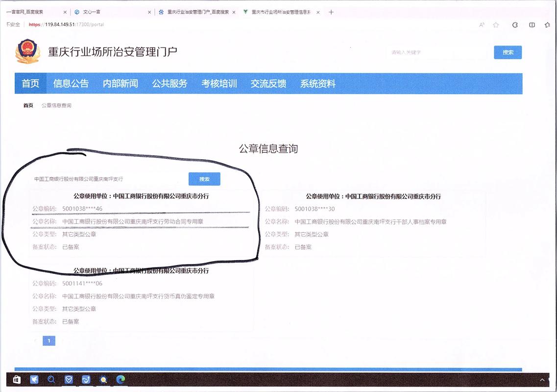The image size is (557, 392).
Task: Open the browser split-screen icon
Action: point(533,24)
